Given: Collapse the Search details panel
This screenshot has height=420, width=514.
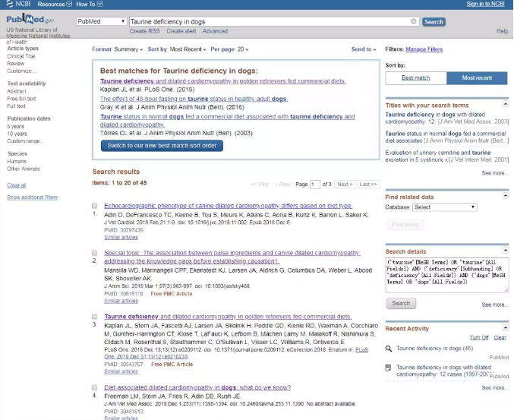Looking at the screenshot, I should (506, 251).
